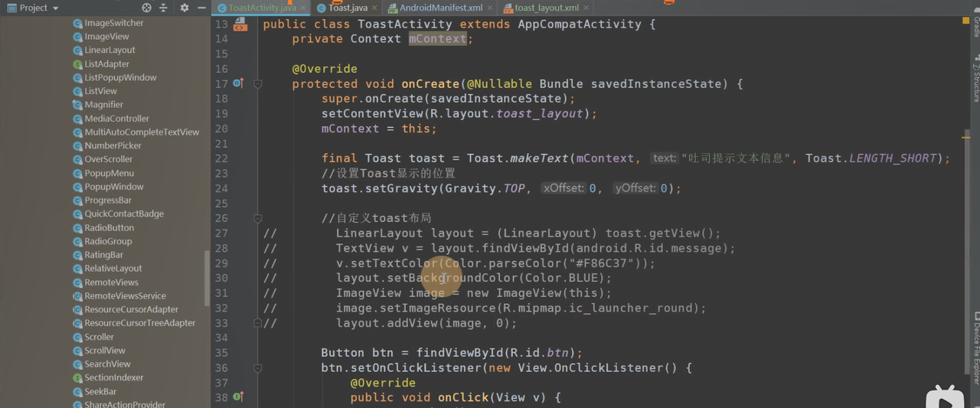Switch to ToastActivity.java tab

tap(262, 8)
